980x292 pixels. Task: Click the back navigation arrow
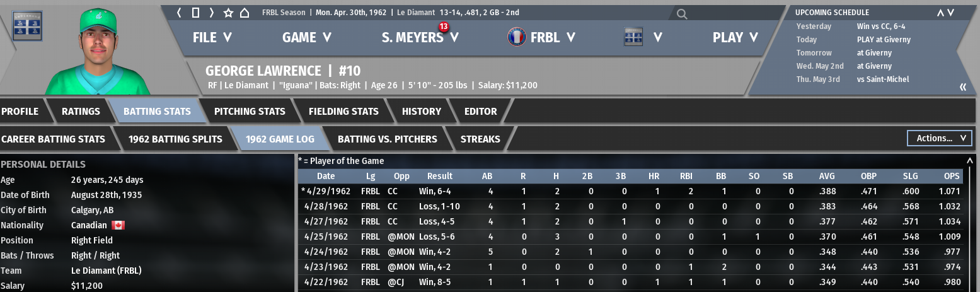pos(180,13)
